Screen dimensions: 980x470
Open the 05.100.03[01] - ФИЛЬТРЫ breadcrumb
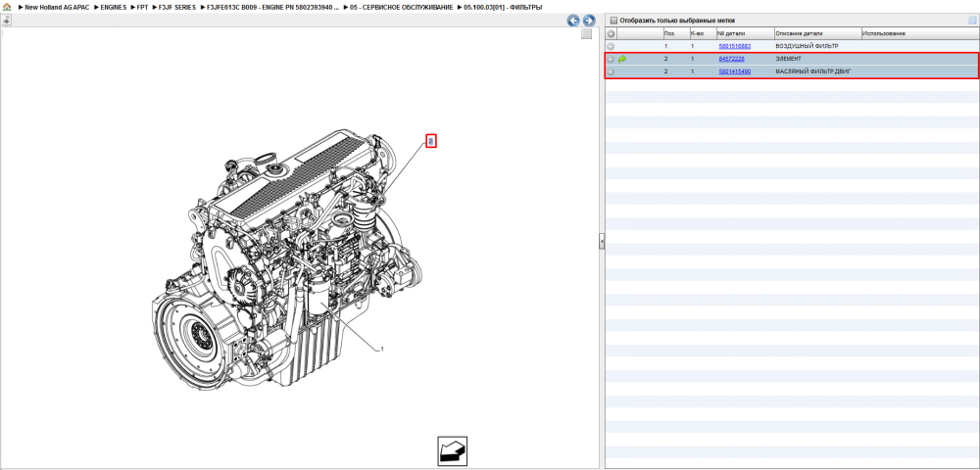click(x=503, y=7)
